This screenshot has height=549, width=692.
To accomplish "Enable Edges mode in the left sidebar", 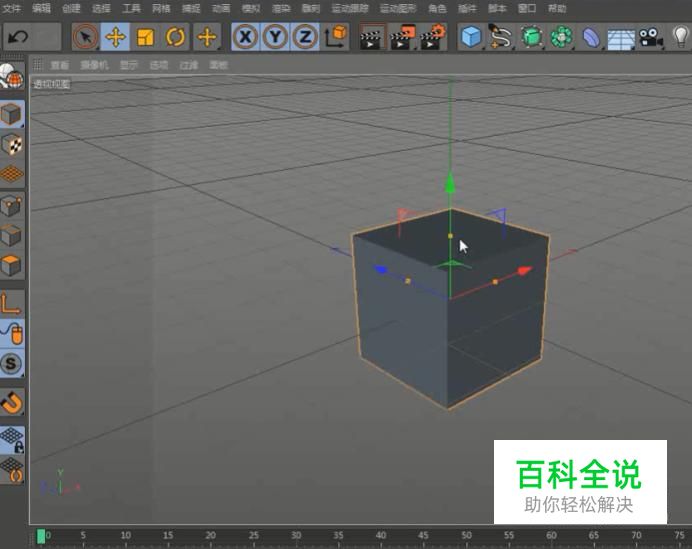I will click(x=12, y=236).
